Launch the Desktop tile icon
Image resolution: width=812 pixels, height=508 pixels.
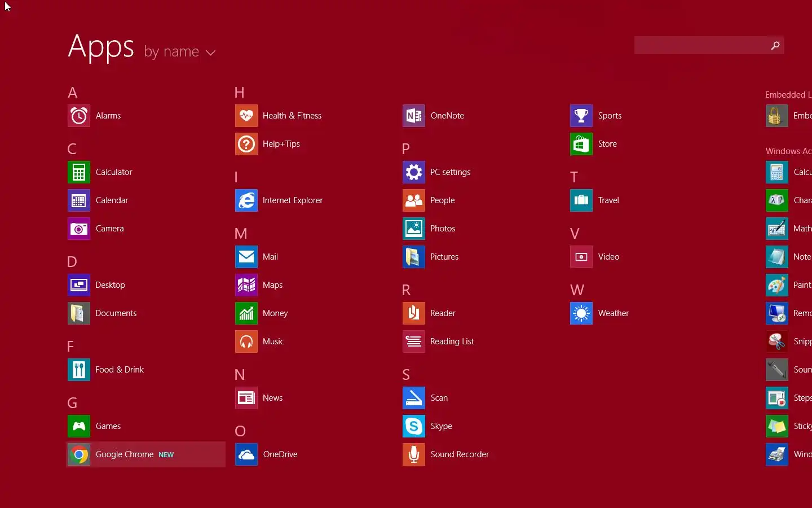click(x=79, y=285)
